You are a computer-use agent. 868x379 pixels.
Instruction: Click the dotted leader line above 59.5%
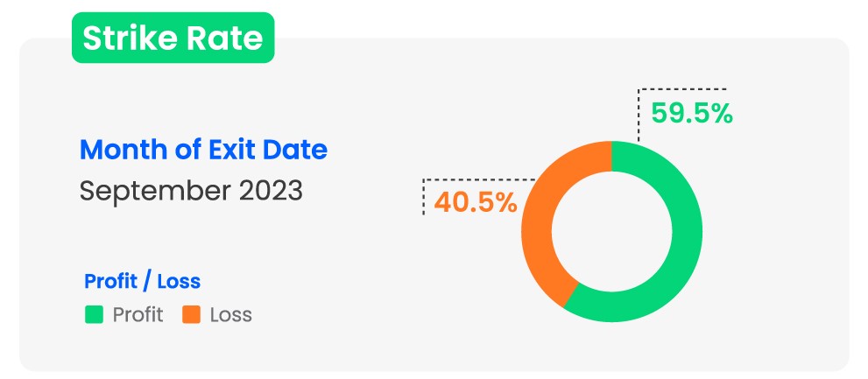(x=683, y=89)
